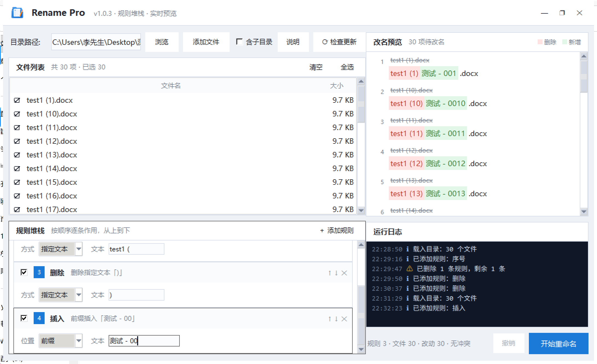Move rule 3 删除 down with arrow
This screenshot has width=597, height=364.
click(x=336, y=273)
